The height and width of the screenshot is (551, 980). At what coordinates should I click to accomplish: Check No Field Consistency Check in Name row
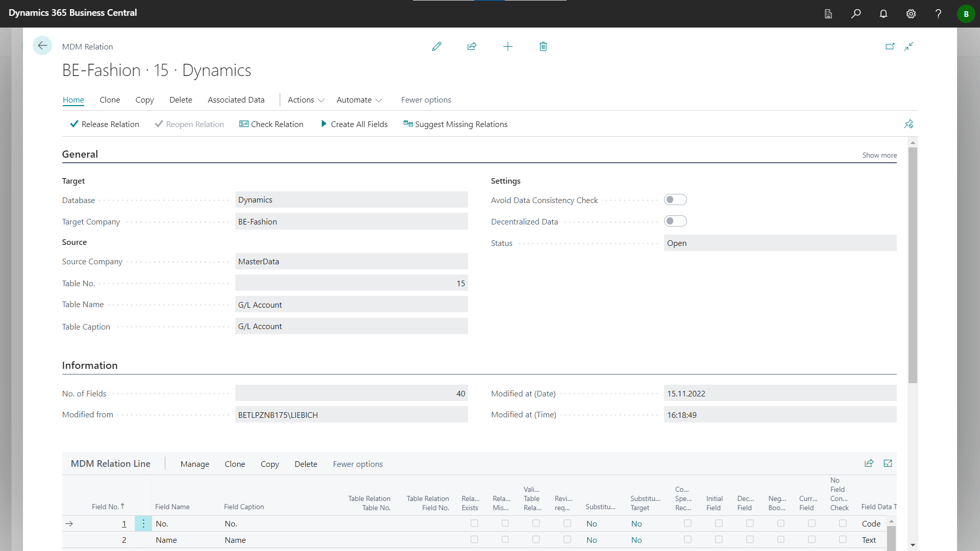843,539
